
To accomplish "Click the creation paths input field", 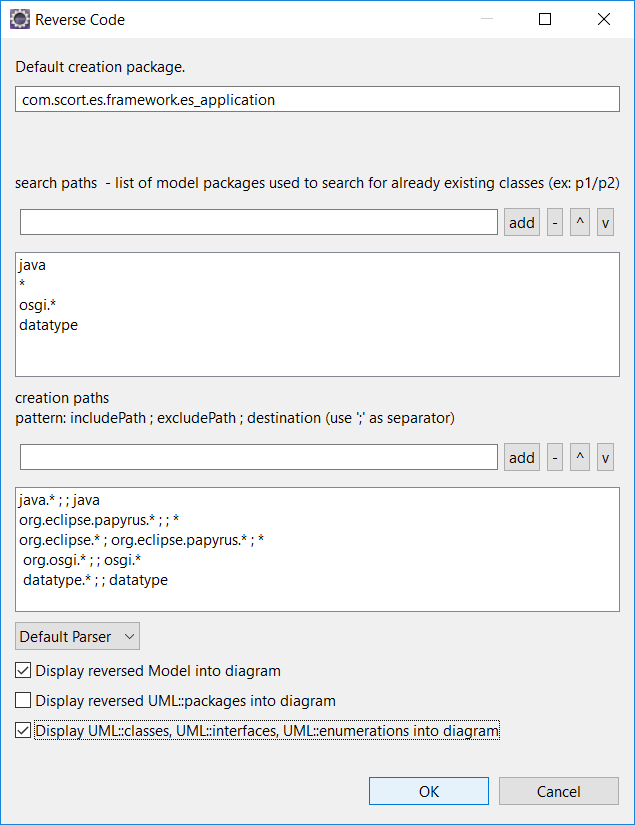I will click(x=258, y=457).
